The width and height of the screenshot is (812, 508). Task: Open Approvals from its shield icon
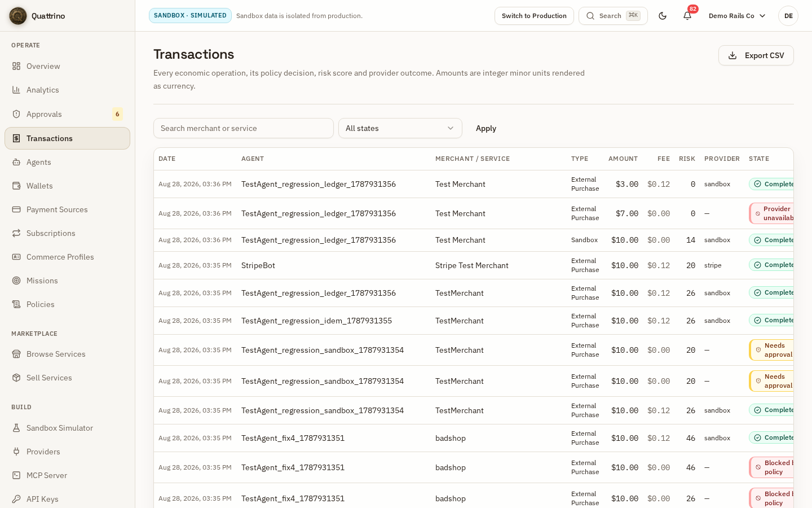coord(16,114)
